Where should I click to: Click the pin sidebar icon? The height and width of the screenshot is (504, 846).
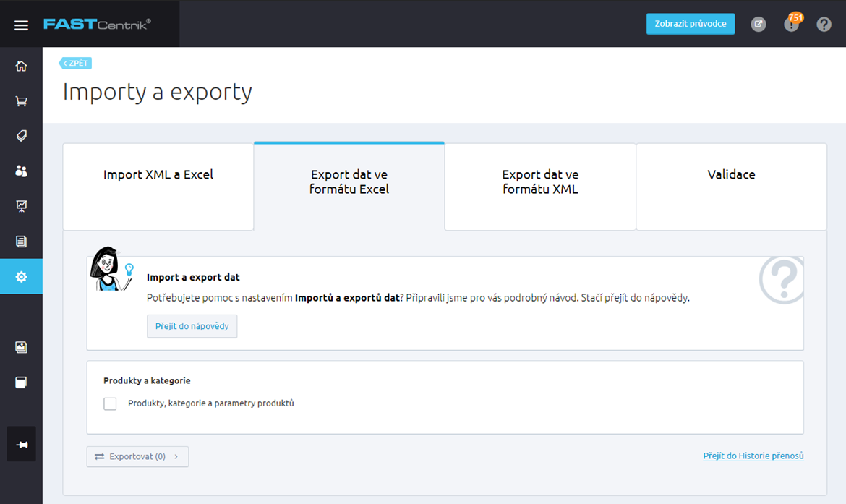point(21,444)
